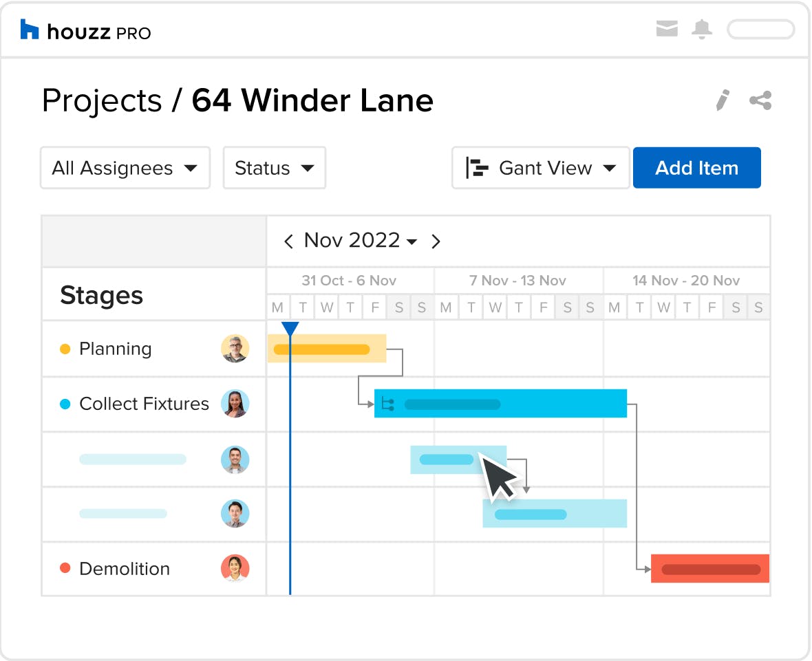Expand the Gant View dropdown
Screen dimensions: 812x661
[x=540, y=169]
